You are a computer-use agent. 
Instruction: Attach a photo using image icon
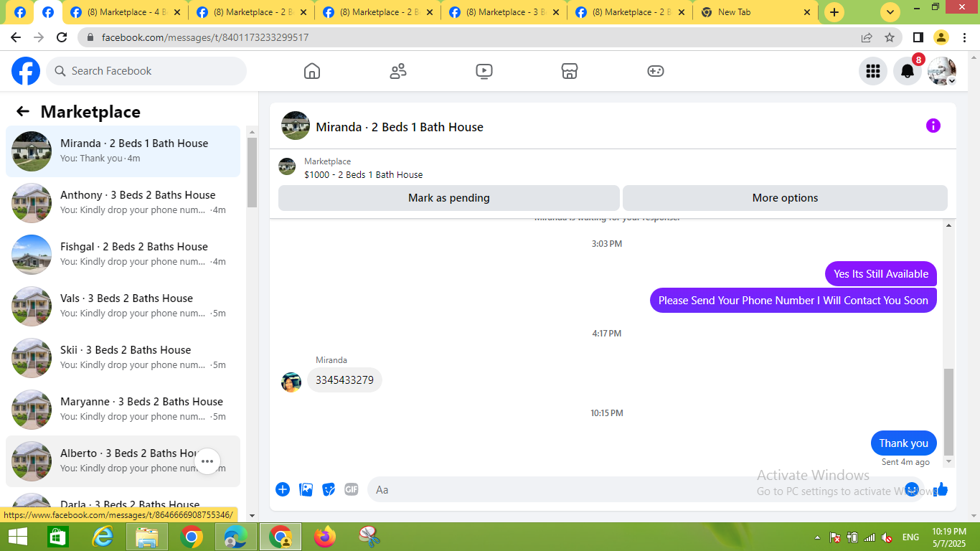pos(306,489)
